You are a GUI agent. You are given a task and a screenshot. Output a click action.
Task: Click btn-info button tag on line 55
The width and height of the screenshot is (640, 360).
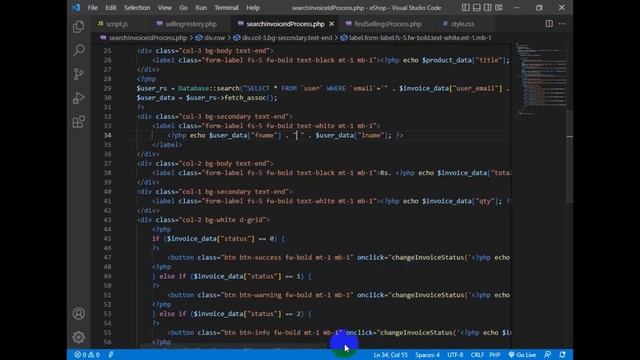click(x=255, y=333)
